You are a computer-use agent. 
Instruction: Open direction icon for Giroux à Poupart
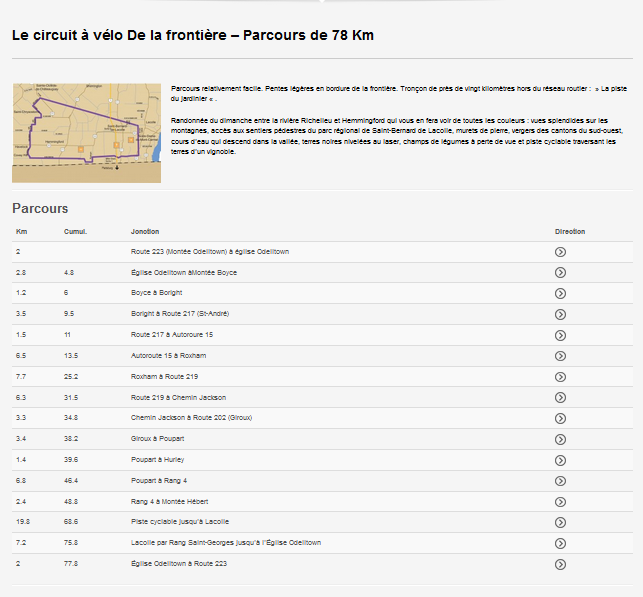click(560, 439)
